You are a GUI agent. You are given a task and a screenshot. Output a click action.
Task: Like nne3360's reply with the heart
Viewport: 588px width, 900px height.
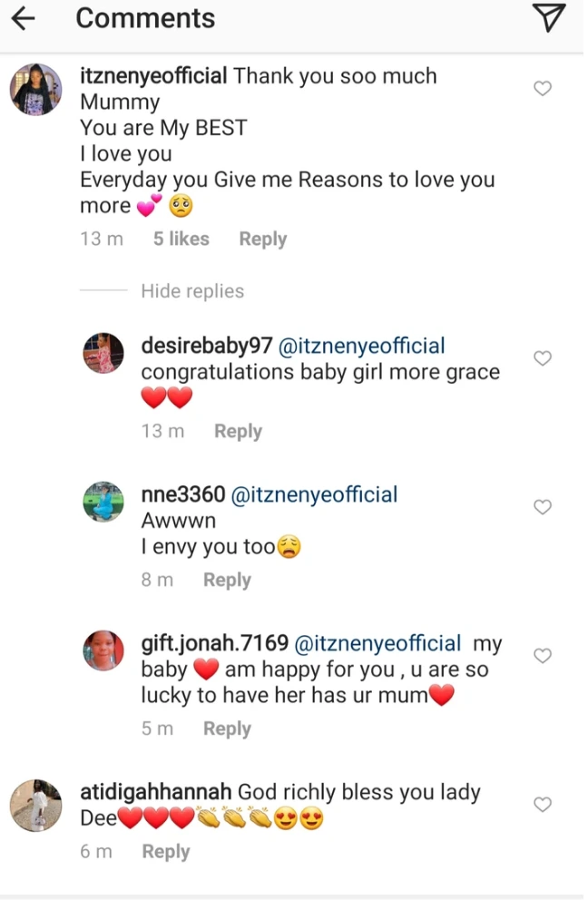pos(543,507)
